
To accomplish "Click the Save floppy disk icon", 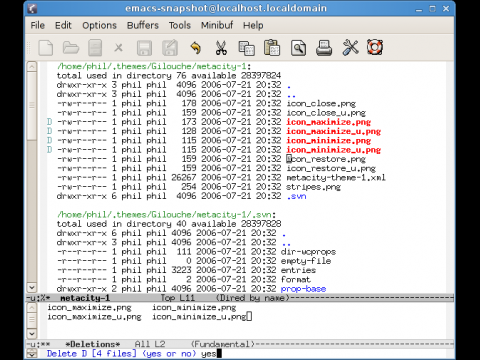I will coord(144,48).
